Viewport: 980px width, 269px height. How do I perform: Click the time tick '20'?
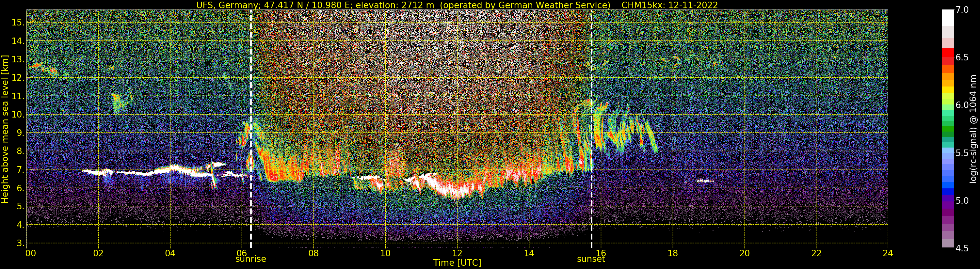point(744,253)
